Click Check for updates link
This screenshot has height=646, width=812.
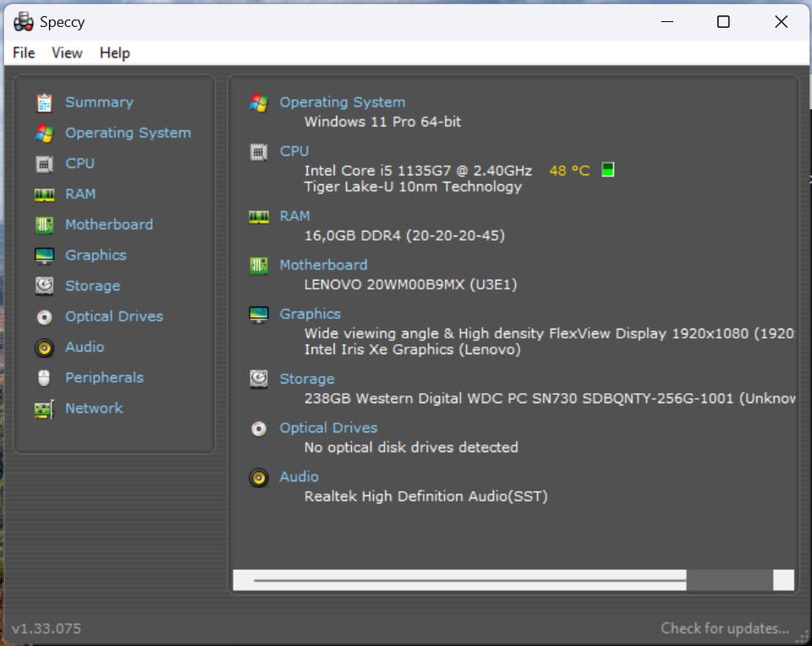coord(724,628)
